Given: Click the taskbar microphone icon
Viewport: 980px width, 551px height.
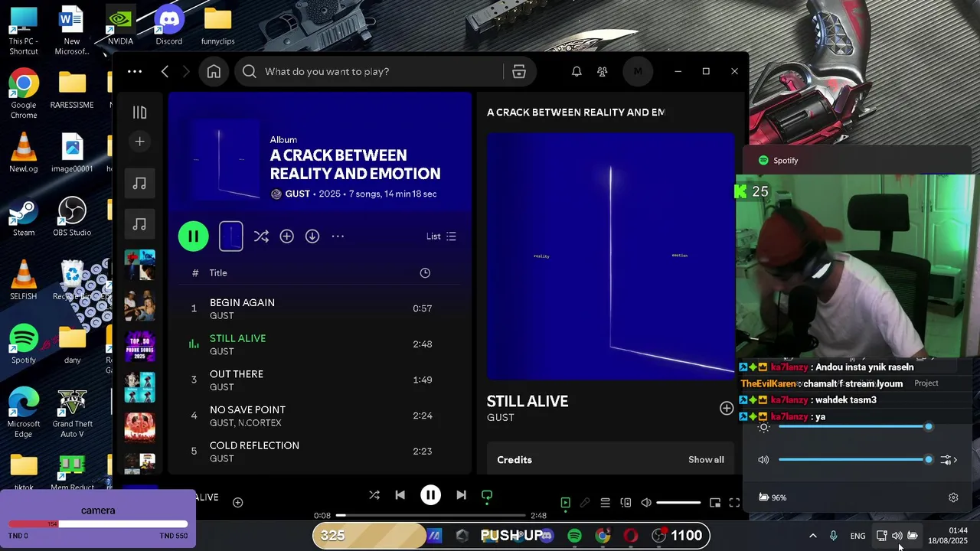Looking at the screenshot, I should point(833,536).
